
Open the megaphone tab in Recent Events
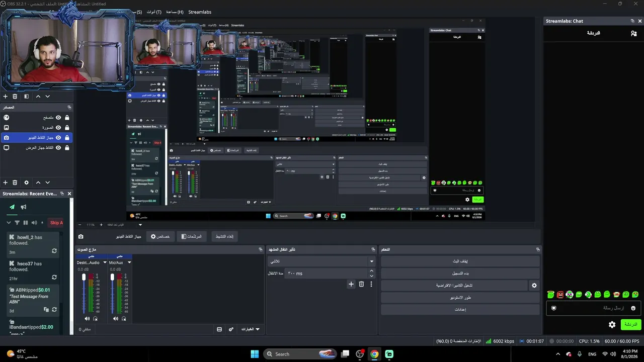click(x=23, y=207)
